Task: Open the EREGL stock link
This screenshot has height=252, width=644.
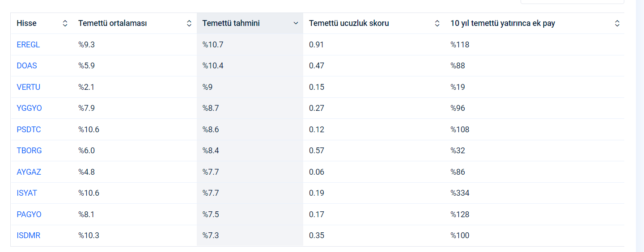Action: [x=28, y=45]
